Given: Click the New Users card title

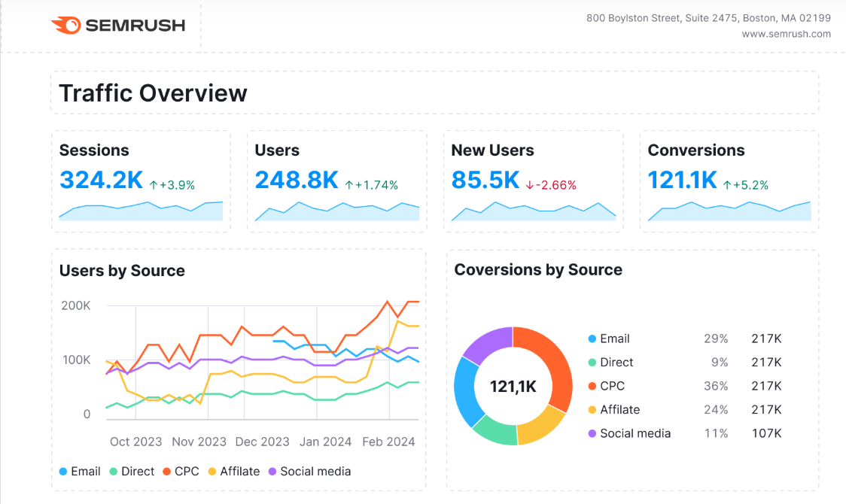Looking at the screenshot, I should coord(492,150).
